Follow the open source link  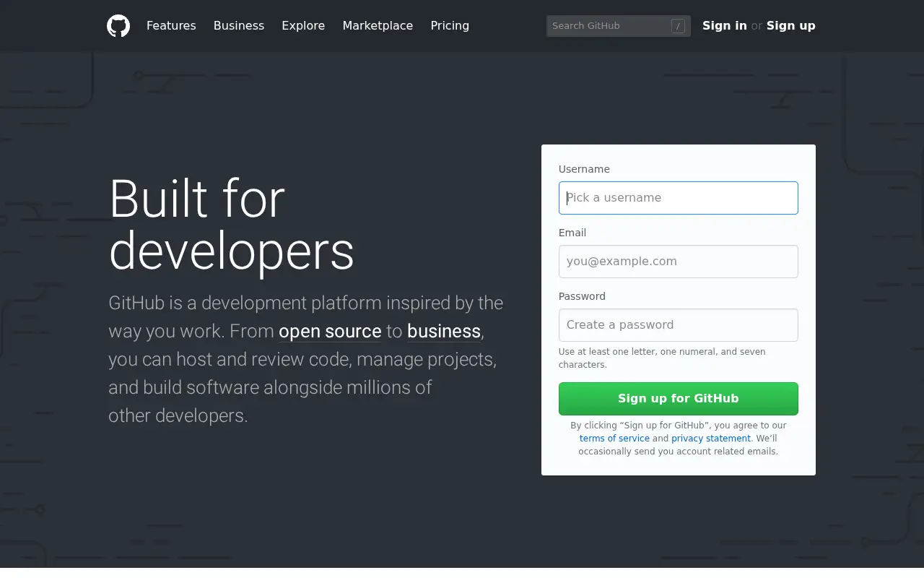click(330, 332)
